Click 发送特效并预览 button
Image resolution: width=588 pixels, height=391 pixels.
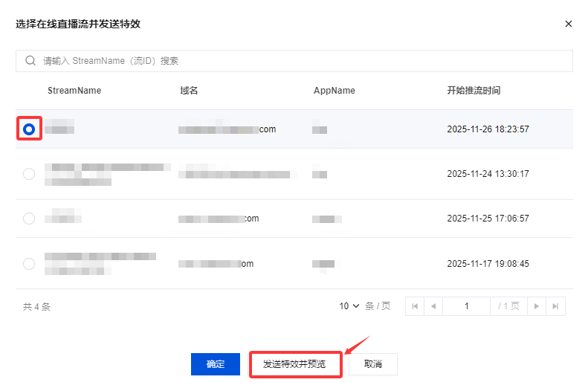pos(294,364)
